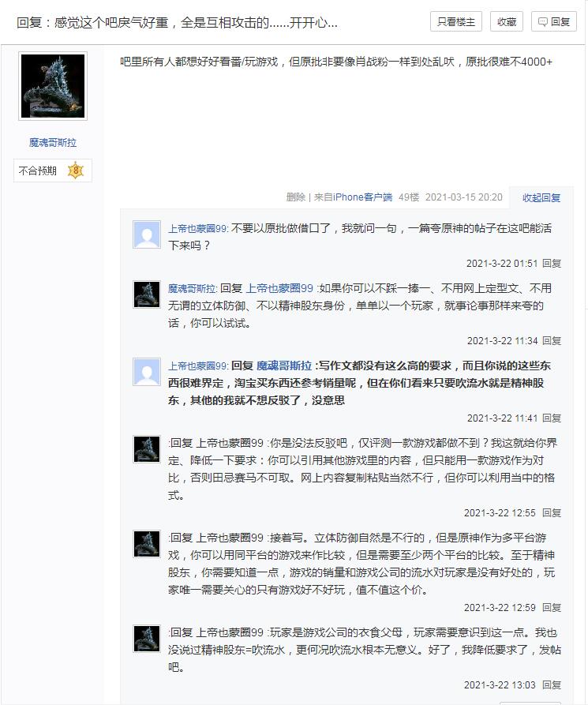Reply to the 01:51 comment
Image resolution: width=588 pixels, height=705 pixels.
click(x=552, y=263)
